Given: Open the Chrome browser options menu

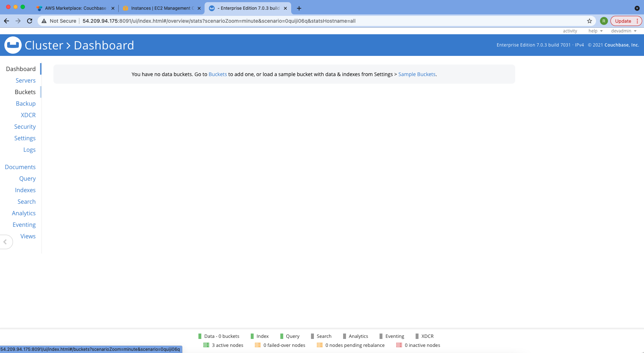Looking at the screenshot, I should tap(637, 21).
